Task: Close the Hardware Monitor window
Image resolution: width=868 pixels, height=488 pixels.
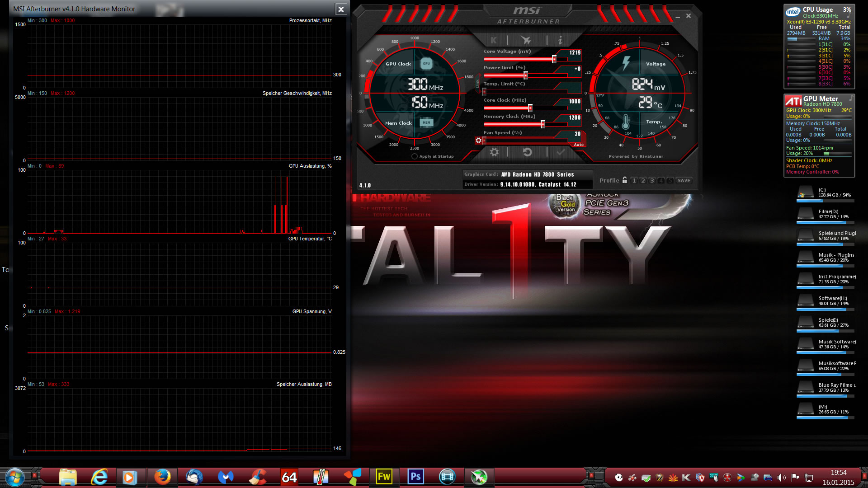Action: point(341,9)
